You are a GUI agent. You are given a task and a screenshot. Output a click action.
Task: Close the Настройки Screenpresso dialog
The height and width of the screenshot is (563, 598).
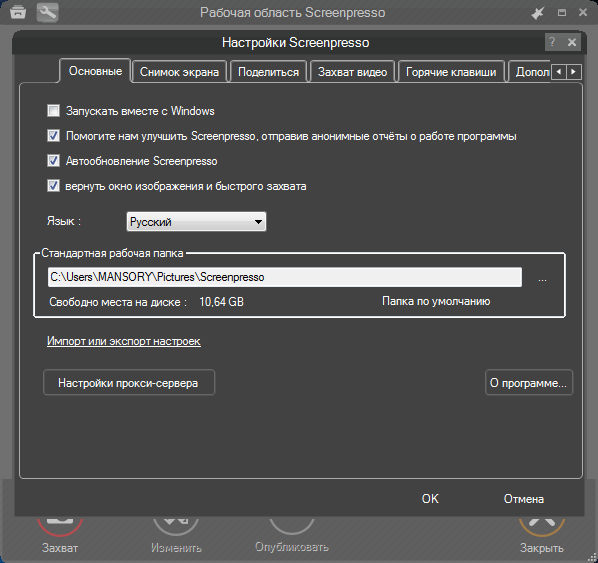pyautogui.click(x=572, y=42)
